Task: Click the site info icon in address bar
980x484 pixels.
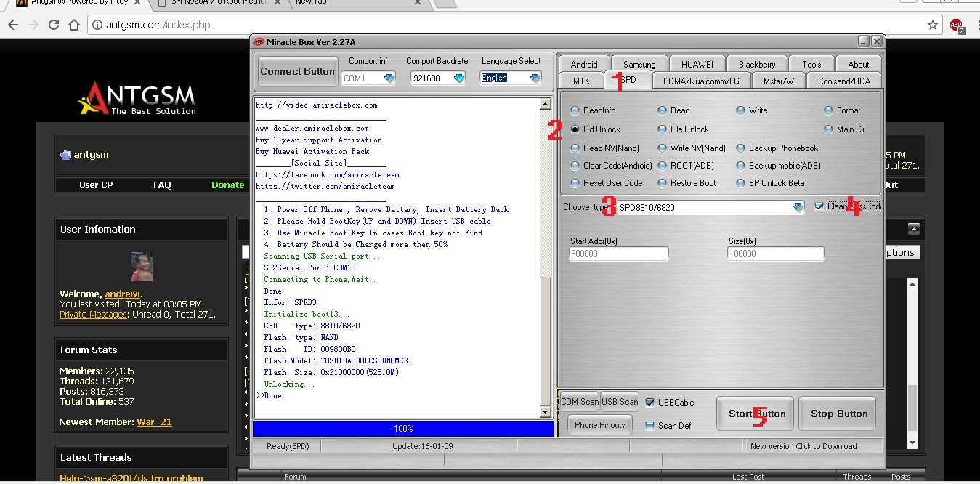Action: point(98,25)
